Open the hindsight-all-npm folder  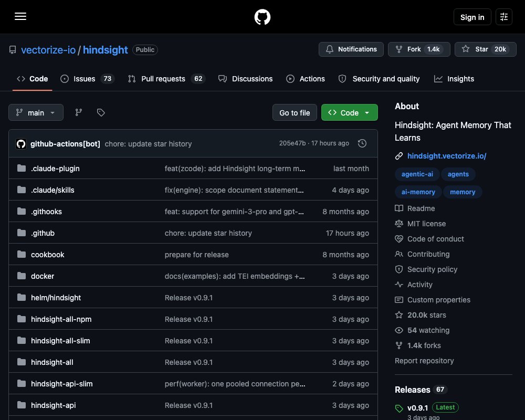[x=61, y=319]
